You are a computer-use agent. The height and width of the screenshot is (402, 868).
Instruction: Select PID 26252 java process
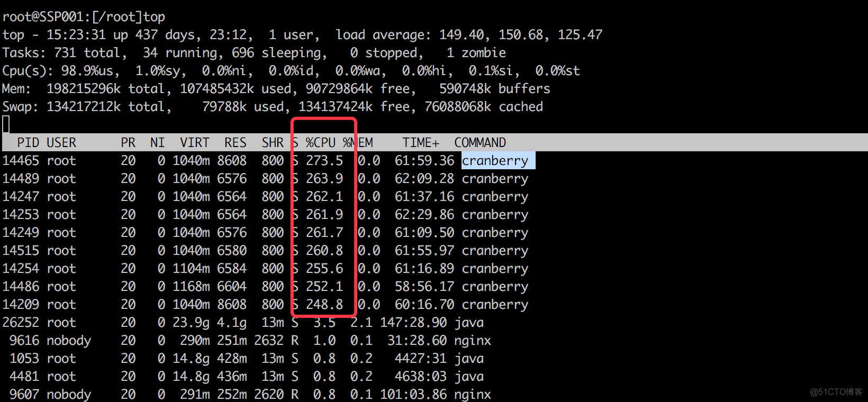21,323
